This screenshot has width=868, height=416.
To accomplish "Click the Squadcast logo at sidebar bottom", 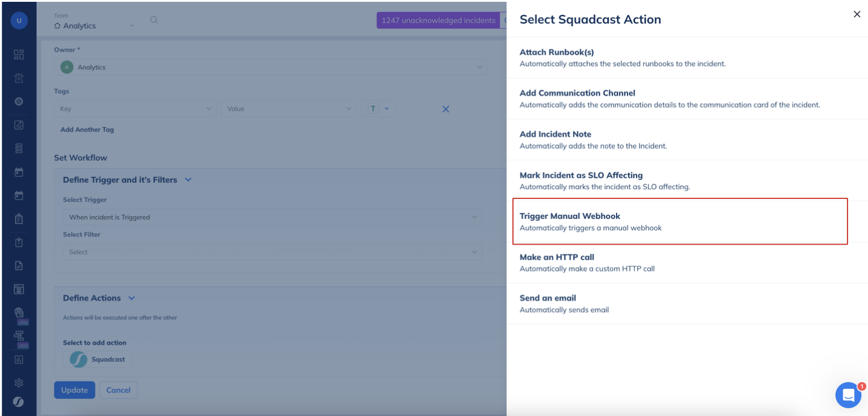I will click(19, 402).
